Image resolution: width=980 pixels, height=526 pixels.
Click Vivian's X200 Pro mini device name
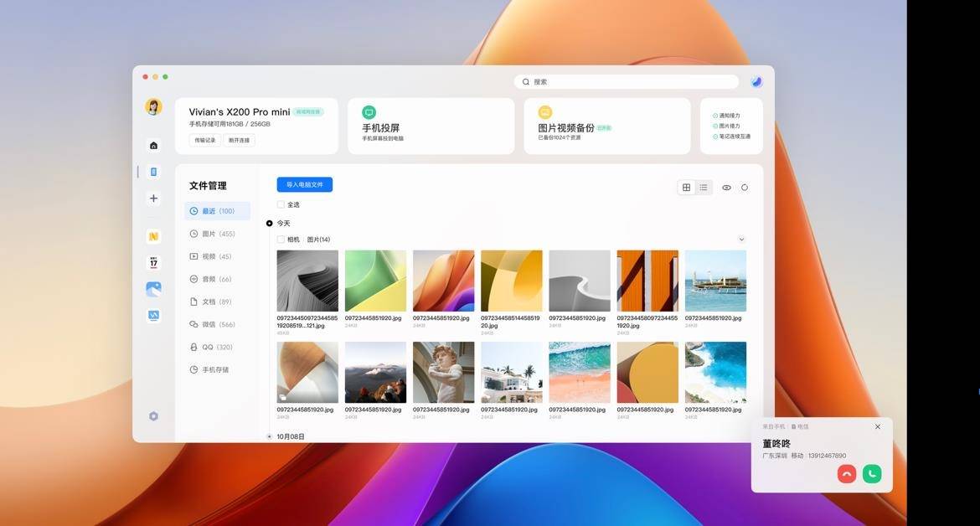click(240, 112)
